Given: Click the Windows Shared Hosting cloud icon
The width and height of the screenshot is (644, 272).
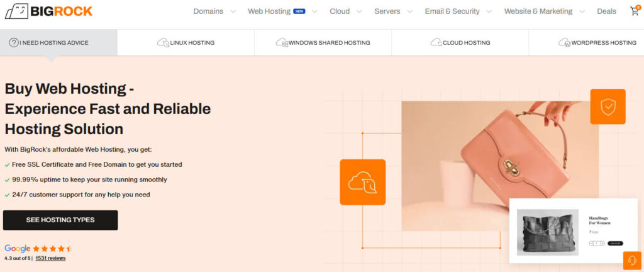Looking at the screenshot, I should tap(282, 42).
